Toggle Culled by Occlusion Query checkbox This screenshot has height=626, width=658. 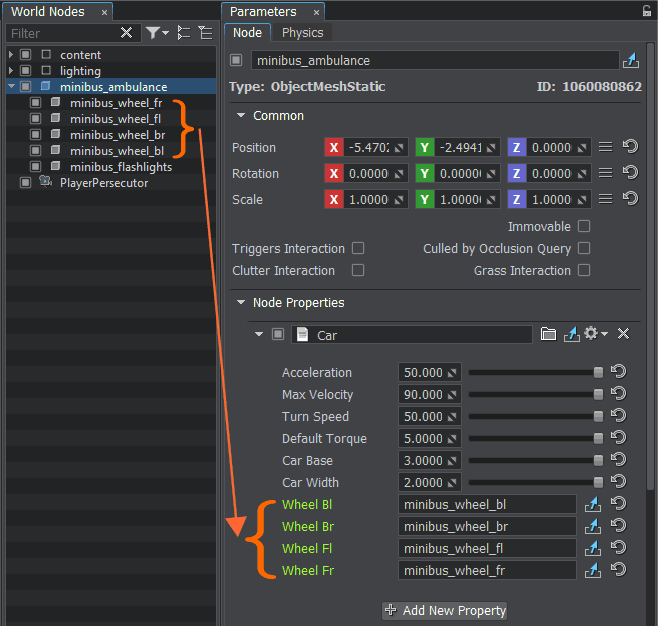click(x=584, y=248)
